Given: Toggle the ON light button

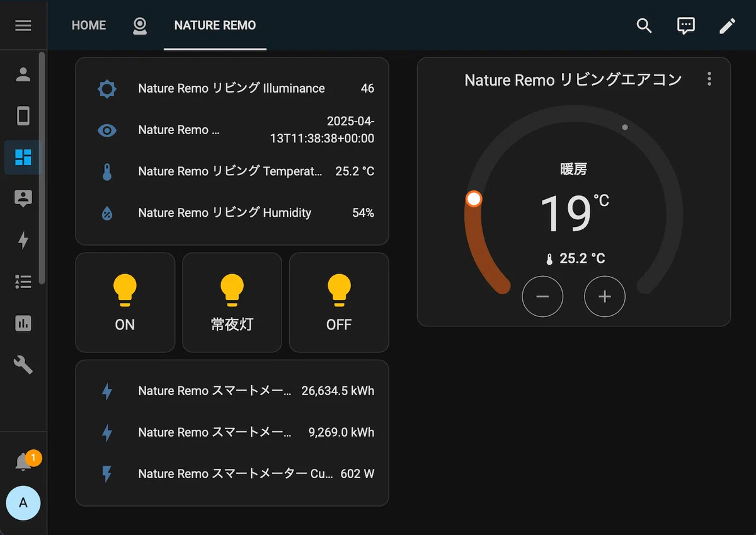Looking at the screenshot, I should (125, 302).
